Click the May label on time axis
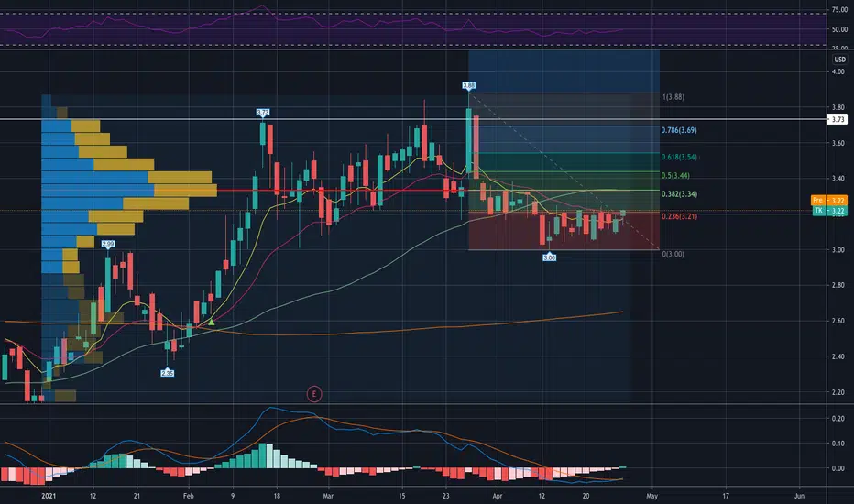Viewport: 854px width, 504px height. coord(651,496)
